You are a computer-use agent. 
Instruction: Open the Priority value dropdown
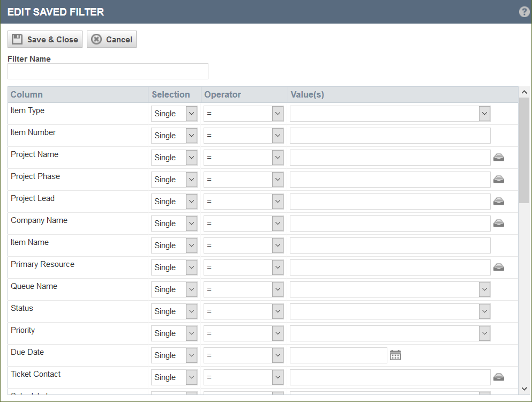[x=484, y=333]
